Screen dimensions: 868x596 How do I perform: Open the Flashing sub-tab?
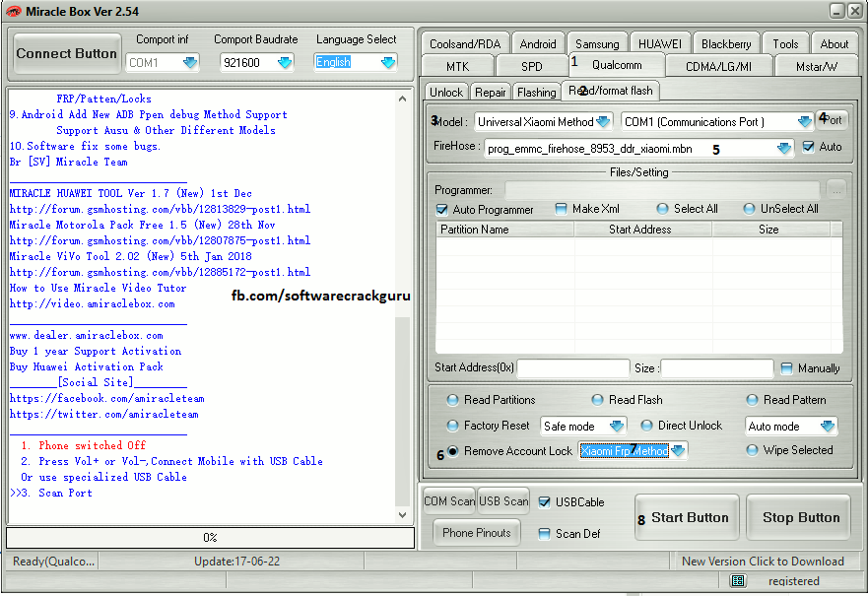point(536,93)
